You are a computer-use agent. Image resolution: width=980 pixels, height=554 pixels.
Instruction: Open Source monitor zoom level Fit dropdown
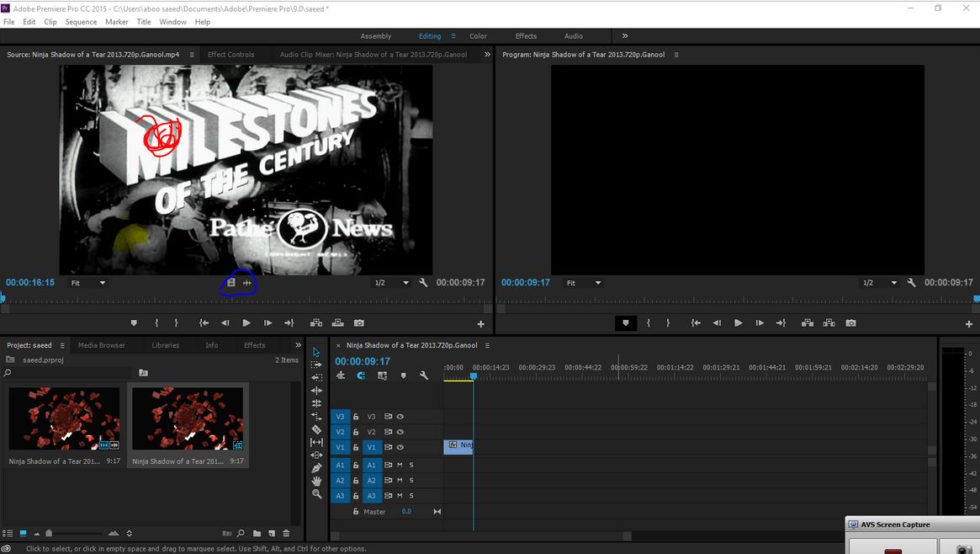[88, 283]
